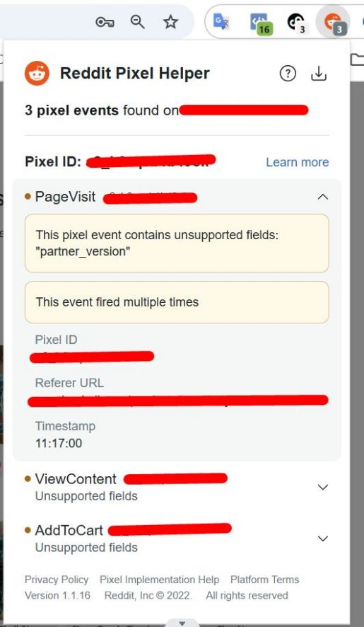Viewport: 364px width, 627px height.
Task: Click the help question mark icon
Action: pyautogui.click(x=288, y=74)
